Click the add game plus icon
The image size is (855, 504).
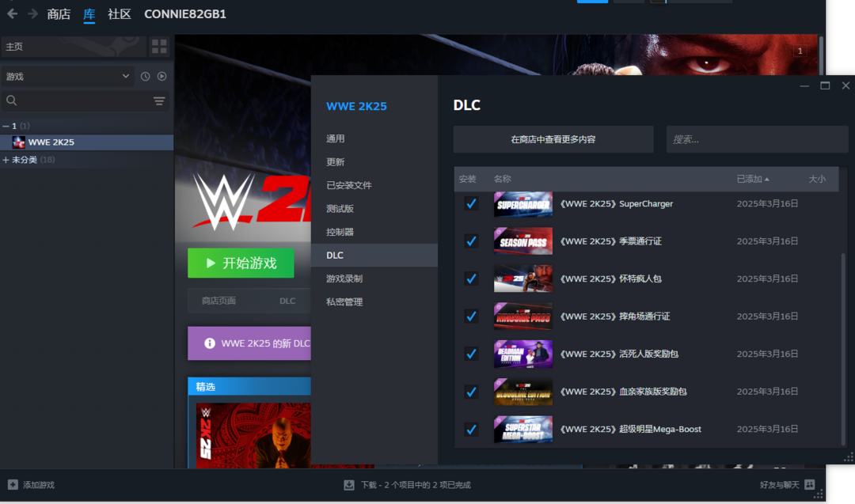point(13,484)
